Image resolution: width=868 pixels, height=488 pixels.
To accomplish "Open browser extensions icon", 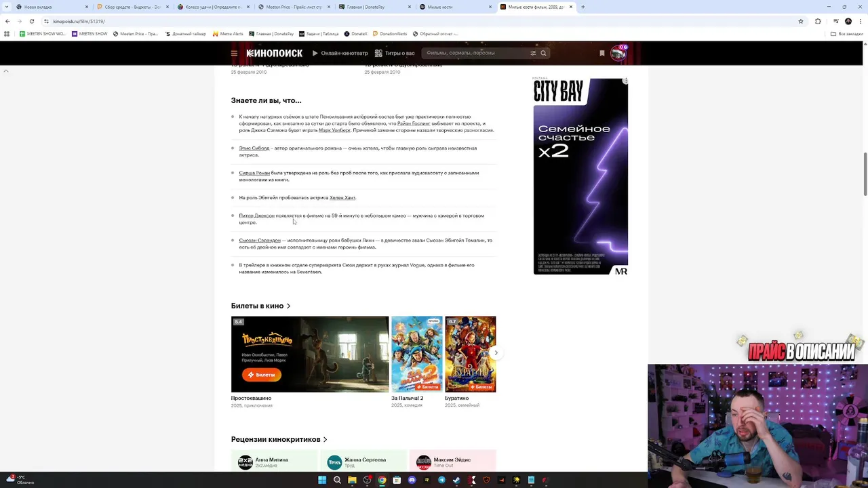I will [818, 21].
